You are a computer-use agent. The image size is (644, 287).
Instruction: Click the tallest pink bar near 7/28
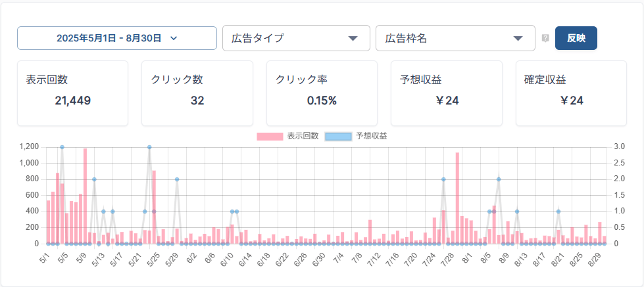click(457, 198)
